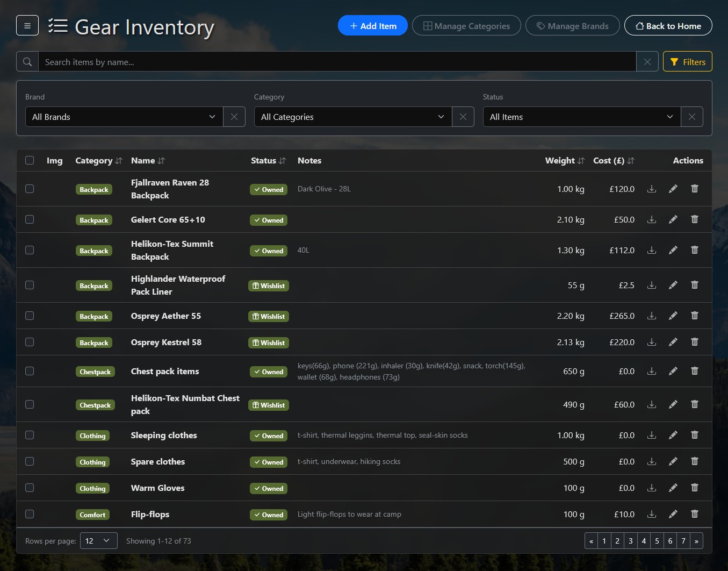Open the Rows per page dropdown
The height and width of the screenshot is (571, 728).
pos(98,540)
